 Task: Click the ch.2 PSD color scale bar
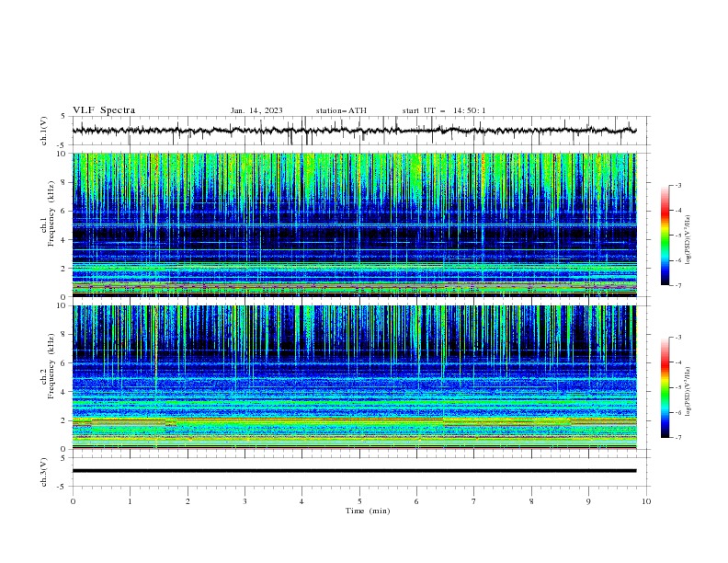click(665, 387)
